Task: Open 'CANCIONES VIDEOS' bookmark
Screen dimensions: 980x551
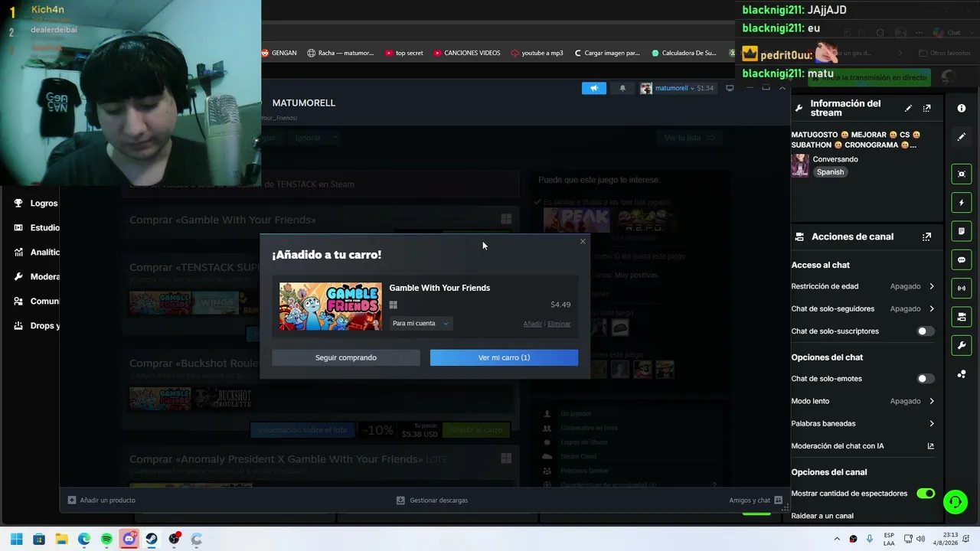Action: [467, 53]
